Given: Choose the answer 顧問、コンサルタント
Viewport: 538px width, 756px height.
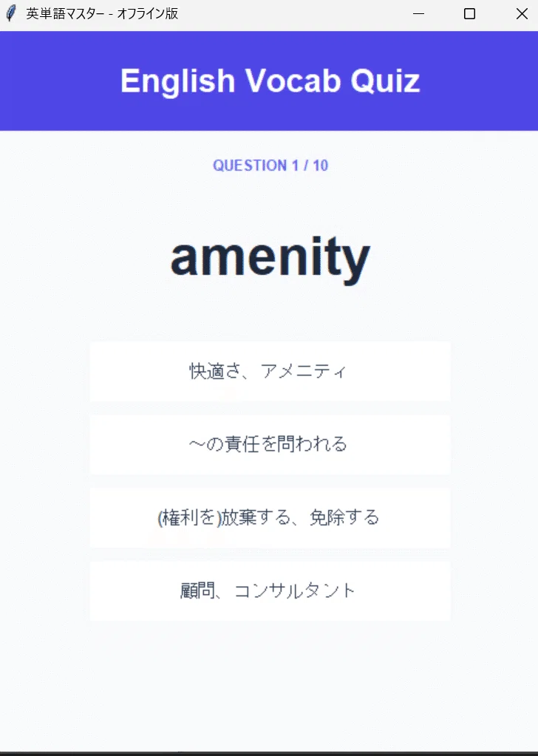Looking at the screenshot, I should coord(270,591).
